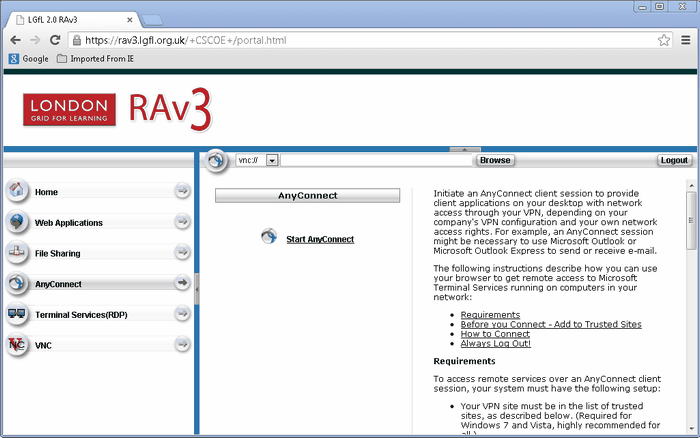Image resolution: width=700 pixels, height=438 pixels.
Task: Click the content scrollbar up arrow
Action: coord(692,185)
